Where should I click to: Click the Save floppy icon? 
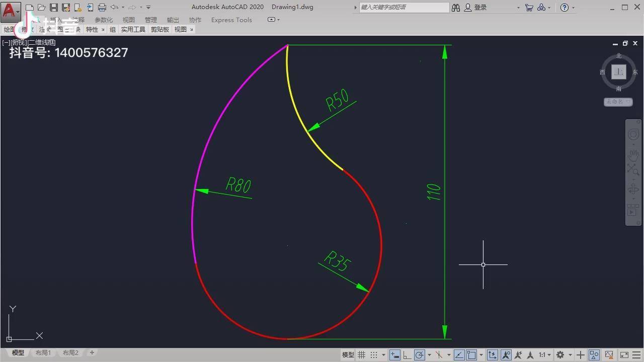pyautogui.click(x=53, y=8)
